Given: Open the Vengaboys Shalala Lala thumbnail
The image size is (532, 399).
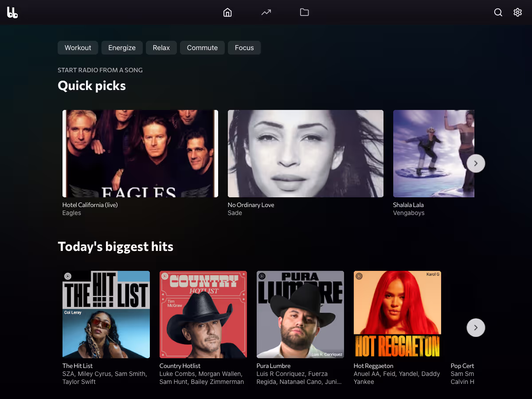Looking at the screenshot, I should point(434,153).
